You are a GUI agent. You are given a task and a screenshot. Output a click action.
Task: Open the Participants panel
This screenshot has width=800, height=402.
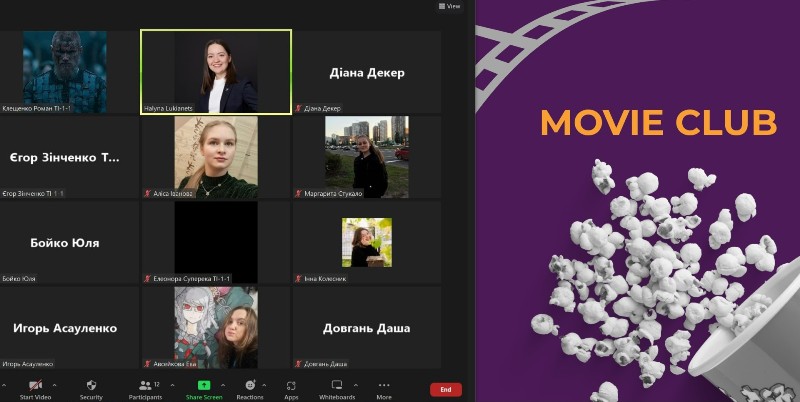coord(145,389)
